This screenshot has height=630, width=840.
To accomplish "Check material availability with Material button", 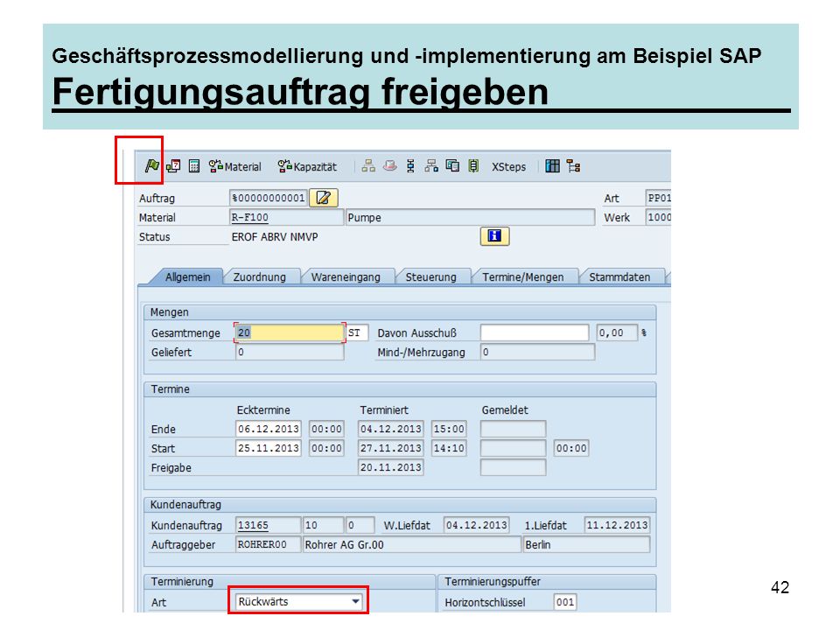I will tap(235, 166).
